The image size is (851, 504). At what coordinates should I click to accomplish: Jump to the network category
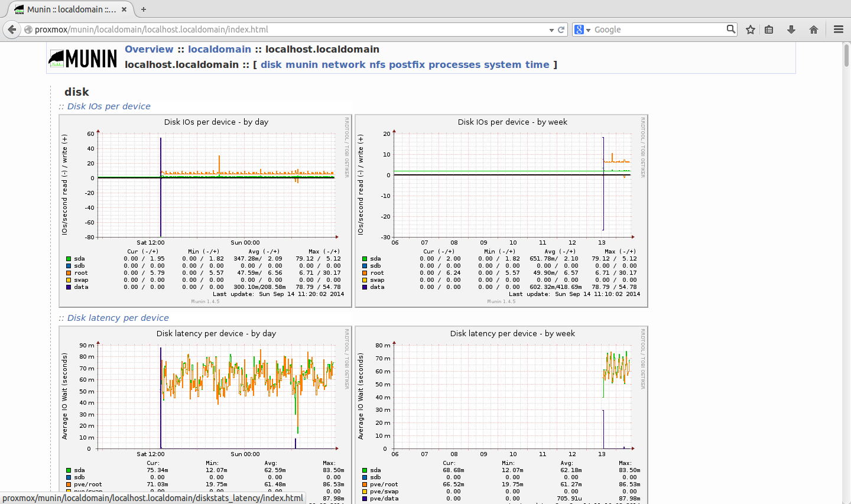(x=343, y=65)
